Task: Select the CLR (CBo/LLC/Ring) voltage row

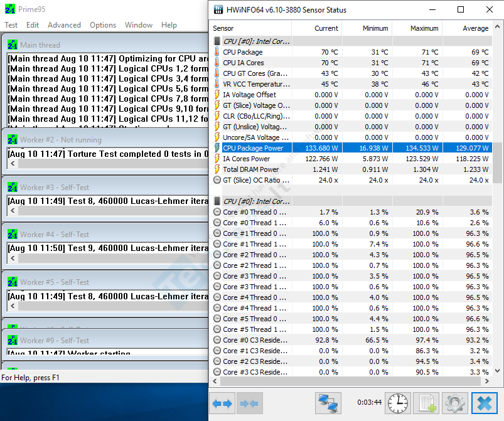Action: pyautogui.click(x=351, y=116)
